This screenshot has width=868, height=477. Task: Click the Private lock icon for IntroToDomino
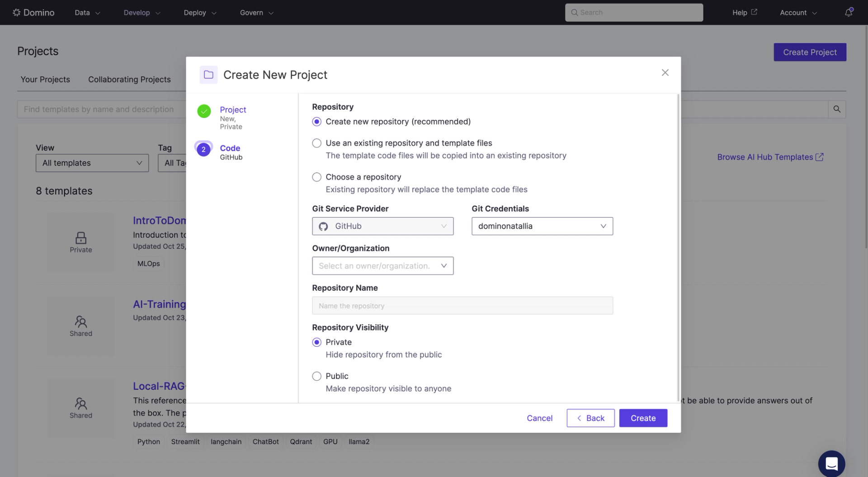[81, 238]
